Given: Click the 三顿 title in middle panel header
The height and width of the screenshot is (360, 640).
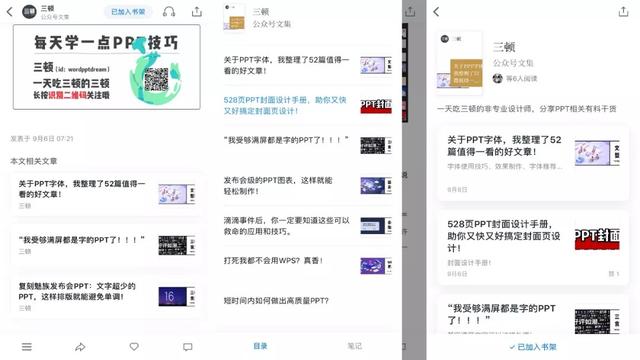Looking at the screenshot, I should tap(261, 12).
